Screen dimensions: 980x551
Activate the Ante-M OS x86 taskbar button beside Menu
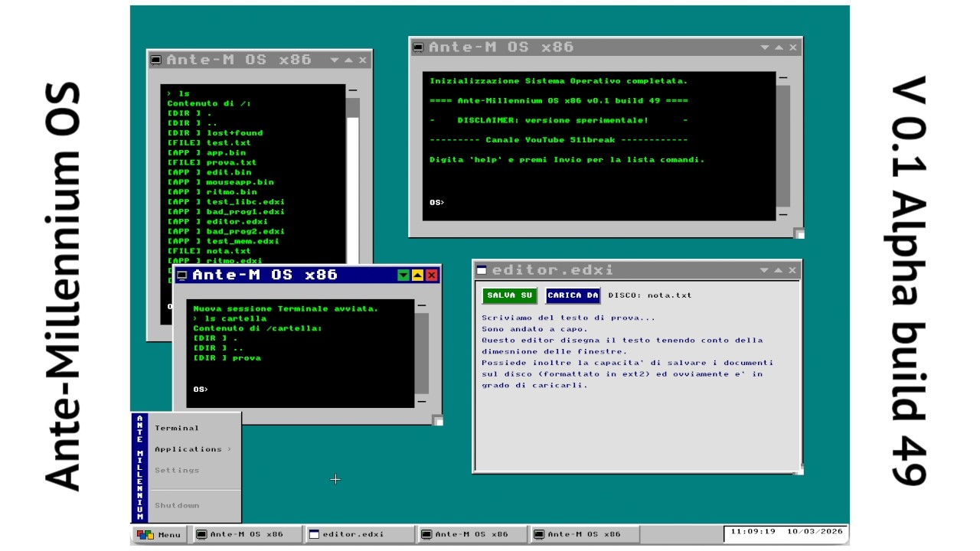pyautogui.click(x=247, y=534)
